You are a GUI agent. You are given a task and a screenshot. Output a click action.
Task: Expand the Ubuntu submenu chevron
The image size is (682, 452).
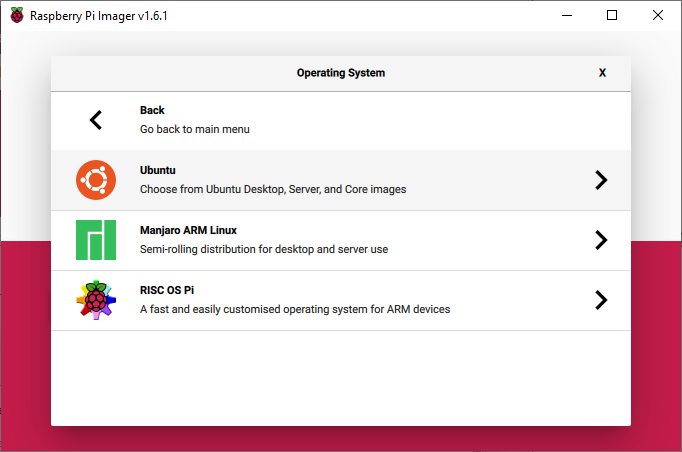(601, 180)
